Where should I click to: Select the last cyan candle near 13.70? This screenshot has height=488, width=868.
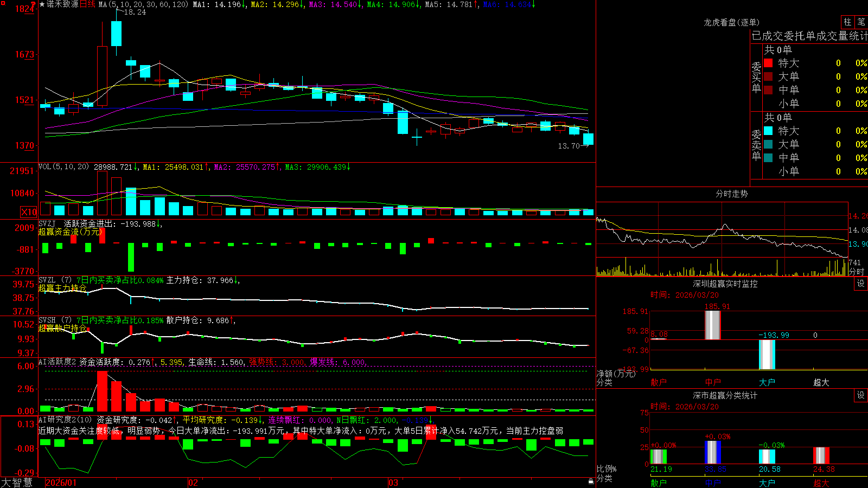tap(588, 139)
